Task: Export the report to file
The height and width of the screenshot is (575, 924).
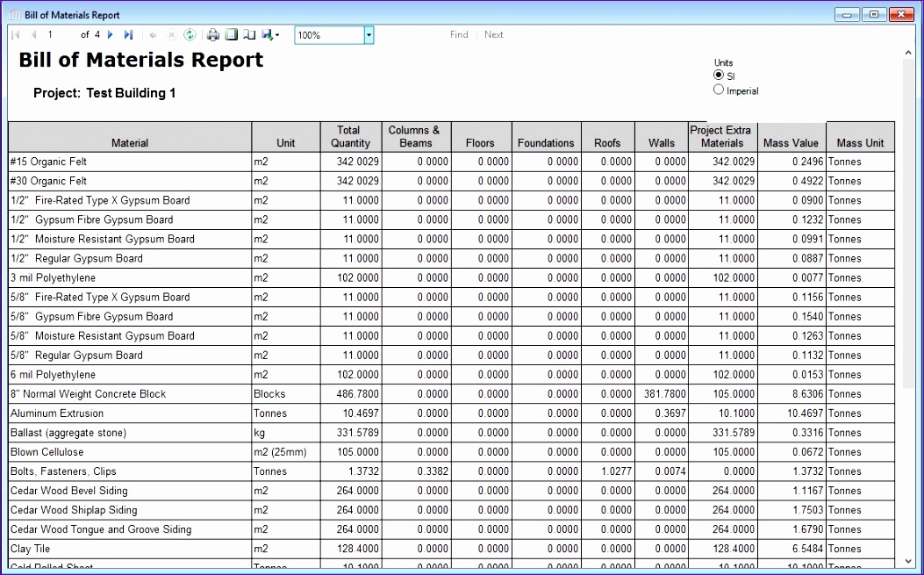Action: coord(267,34)
